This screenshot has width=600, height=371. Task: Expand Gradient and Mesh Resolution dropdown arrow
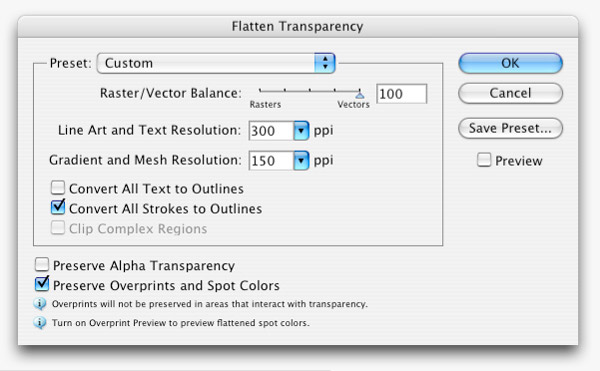301,161
